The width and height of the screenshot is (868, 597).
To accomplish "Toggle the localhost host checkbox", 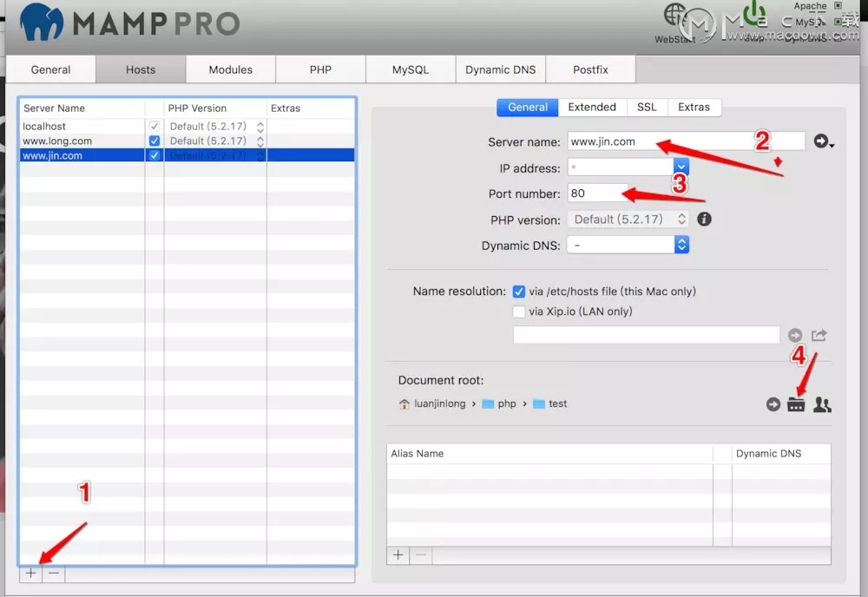I will pyautogui.click(x=155, y=126).
